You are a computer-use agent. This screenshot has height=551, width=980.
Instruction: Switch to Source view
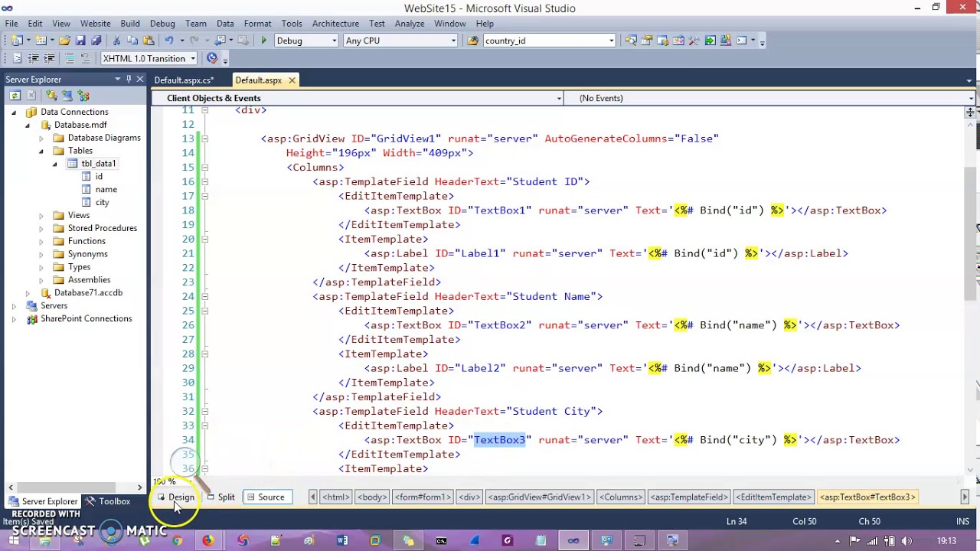(266, 497)
